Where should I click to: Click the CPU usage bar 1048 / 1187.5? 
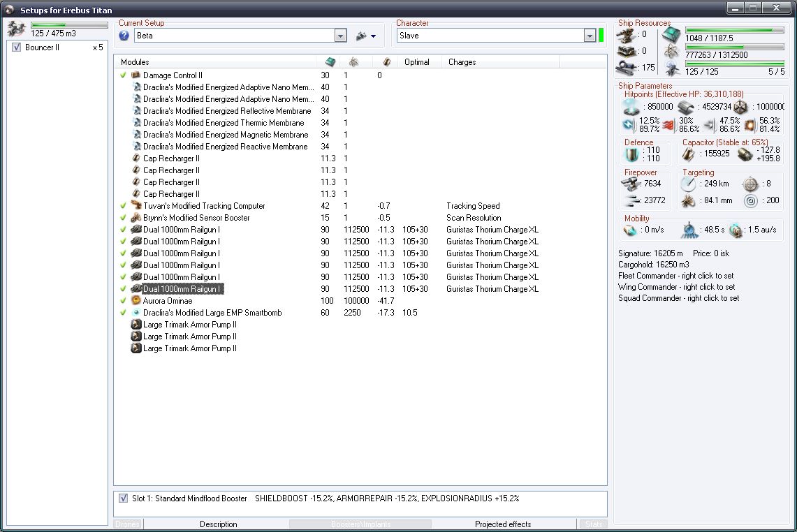tap(735, 31)
